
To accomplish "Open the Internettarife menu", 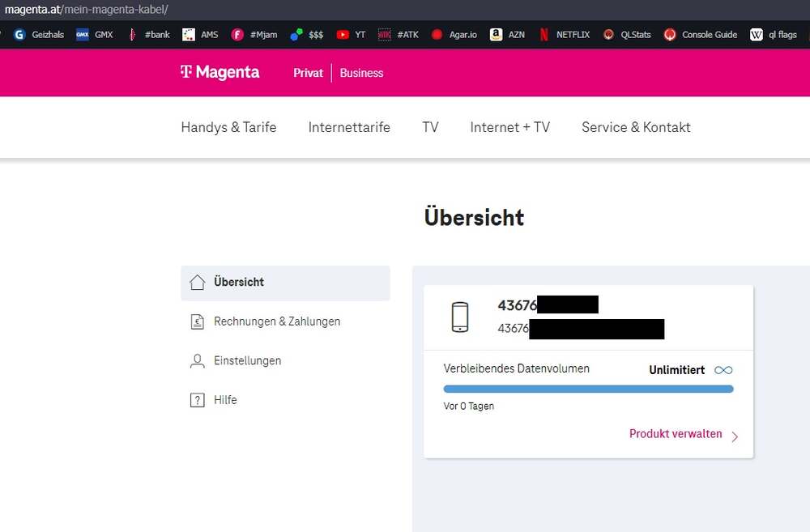I will pyautogui.click(x=349, y=127).
